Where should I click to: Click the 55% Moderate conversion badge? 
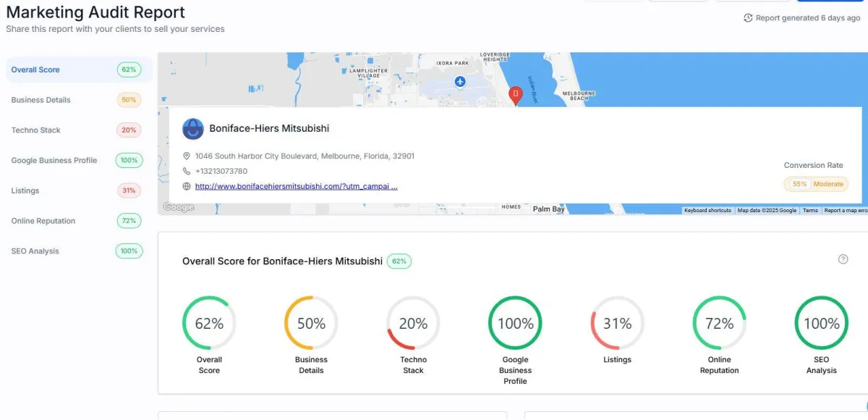(x=817, y=184)
